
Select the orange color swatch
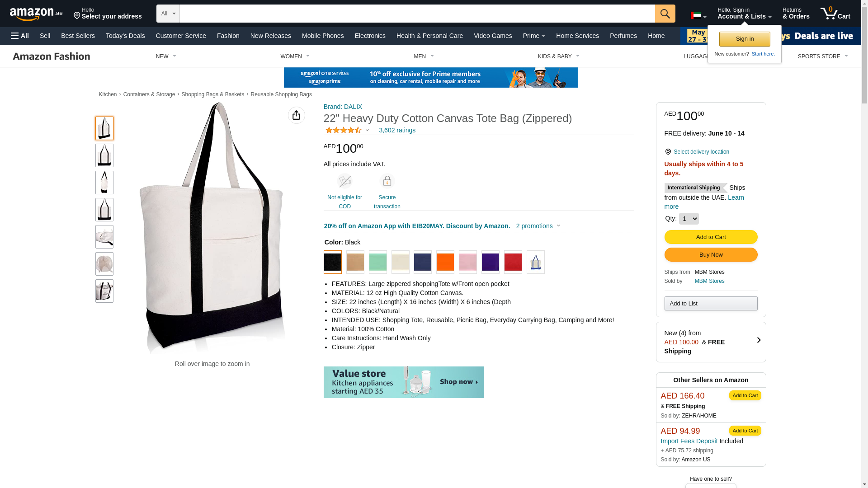pos(445,262)
